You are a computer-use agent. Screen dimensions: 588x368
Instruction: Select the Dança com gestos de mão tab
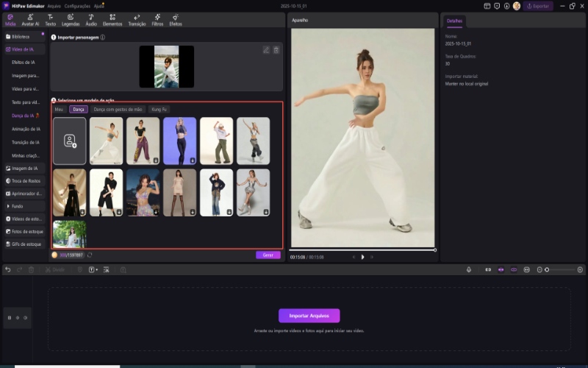tap(118, 109)
